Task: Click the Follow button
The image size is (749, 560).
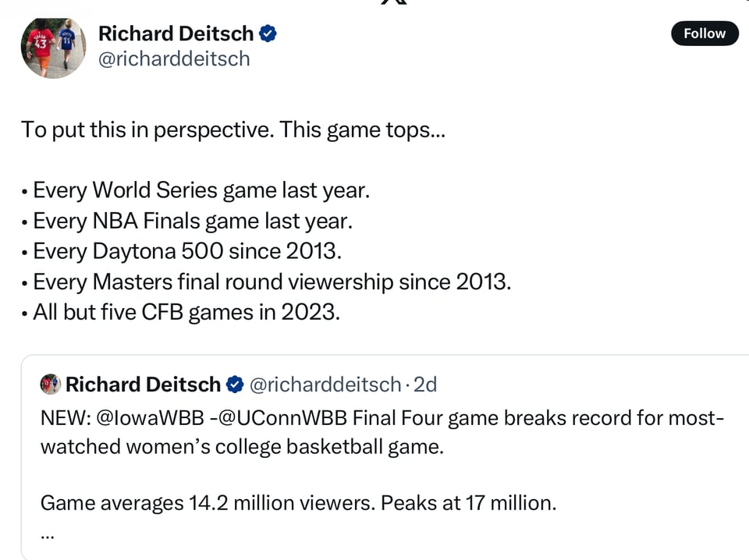Action: (x=704, y=34)
